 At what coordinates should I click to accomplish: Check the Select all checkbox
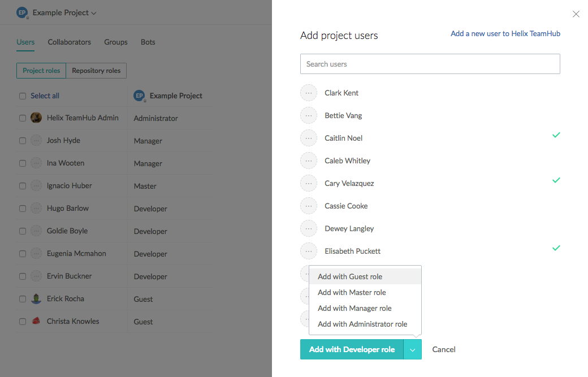click(23, 96)
